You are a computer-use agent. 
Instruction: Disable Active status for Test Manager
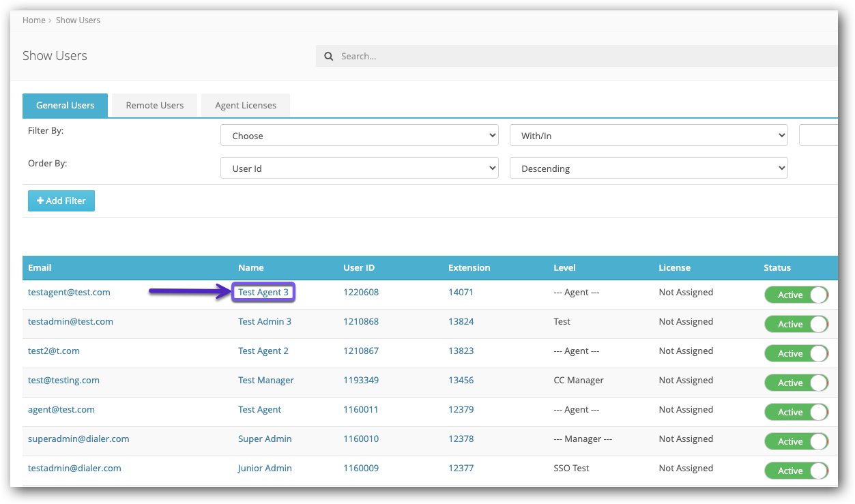click(x=796, y=383)
